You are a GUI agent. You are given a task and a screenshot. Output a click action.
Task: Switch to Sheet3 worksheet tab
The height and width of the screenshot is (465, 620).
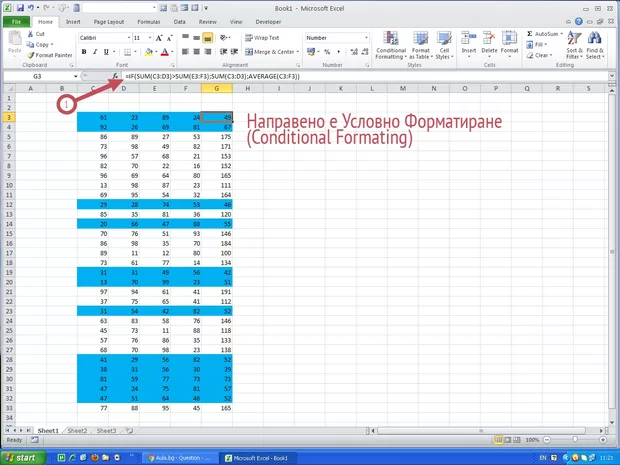tap(106, 431)
